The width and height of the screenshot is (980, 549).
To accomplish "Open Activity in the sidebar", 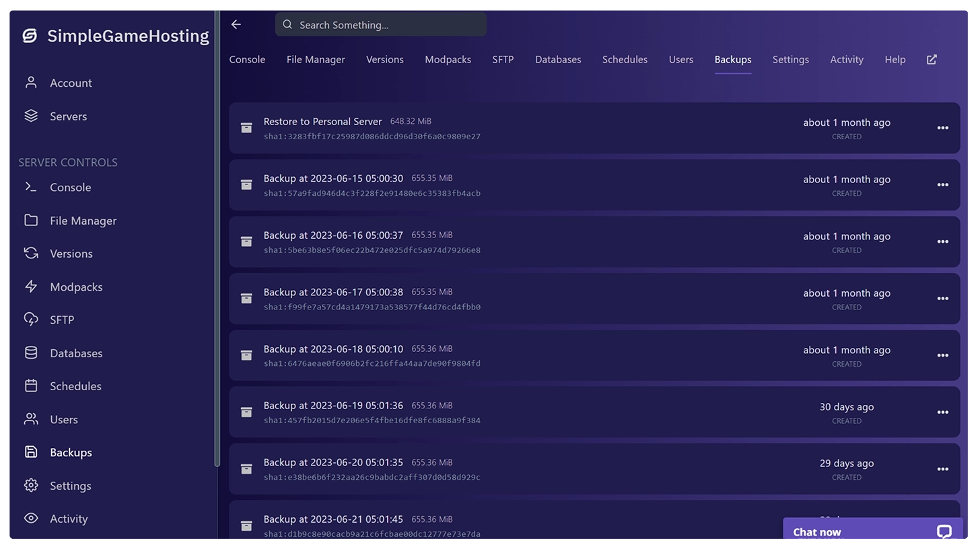I will [x=69, y=519].
